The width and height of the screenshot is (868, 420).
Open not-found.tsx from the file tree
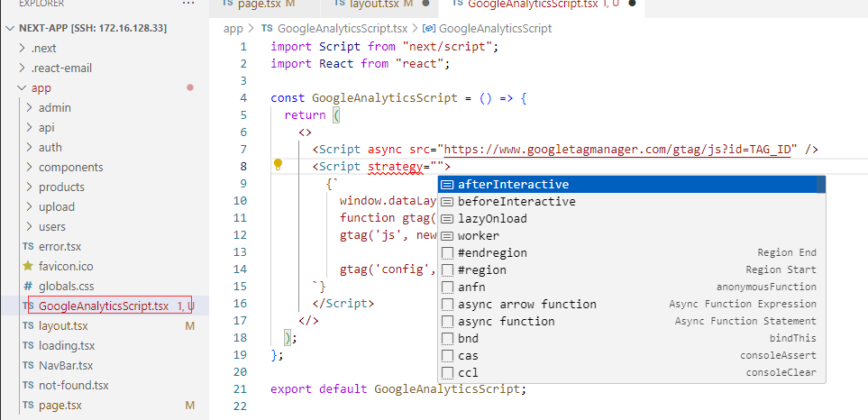74,386
